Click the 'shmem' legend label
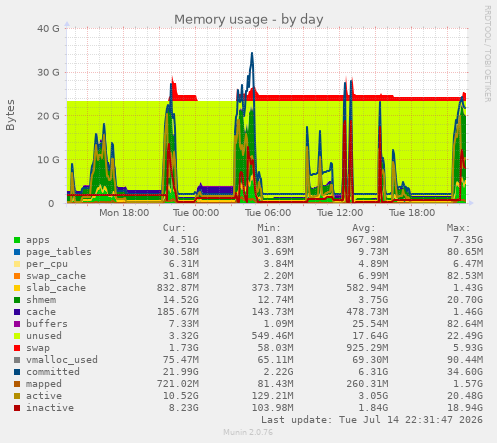The width and height of the screenshot is (497, 443). coord(41,300)
